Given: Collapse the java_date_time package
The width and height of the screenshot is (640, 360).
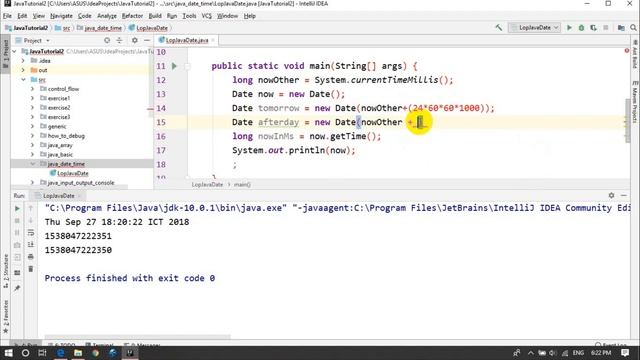Looking at the screenshot, I should pos(32,164).
